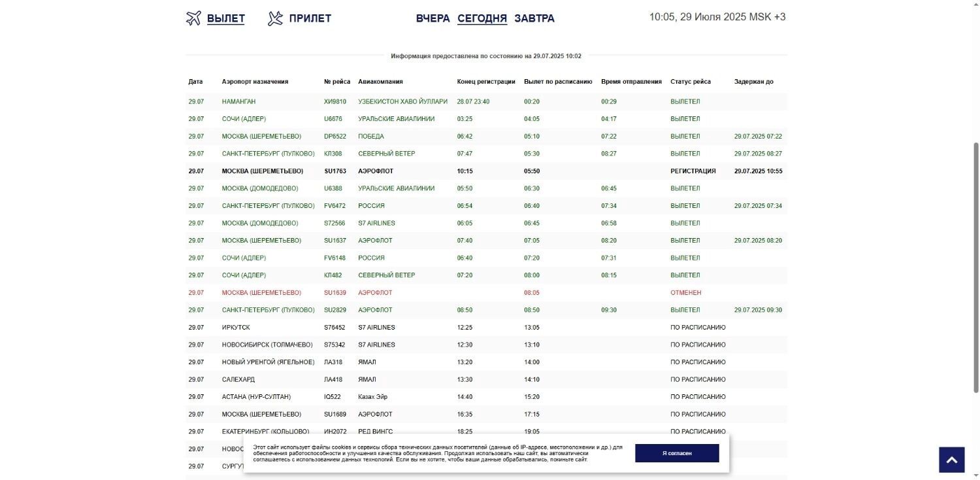Select flight number КЛ308
Screen dimensions: 980x480
(333, 154)
